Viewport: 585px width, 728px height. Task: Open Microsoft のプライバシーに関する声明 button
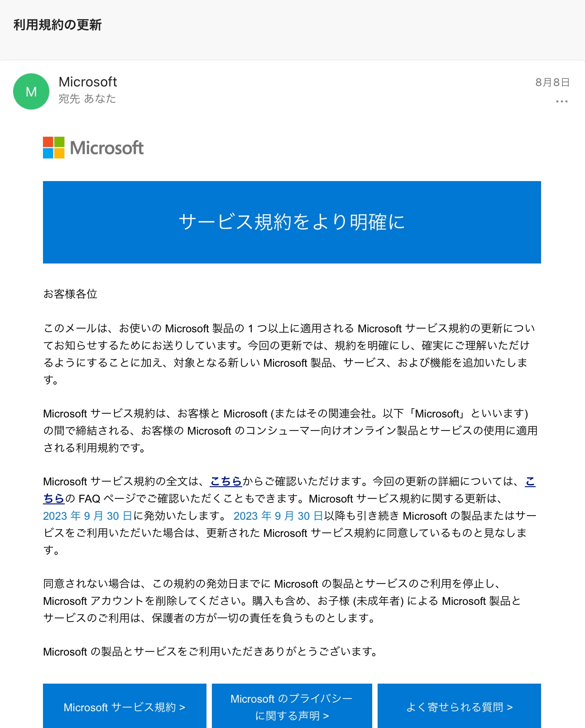tap(292, 706)
